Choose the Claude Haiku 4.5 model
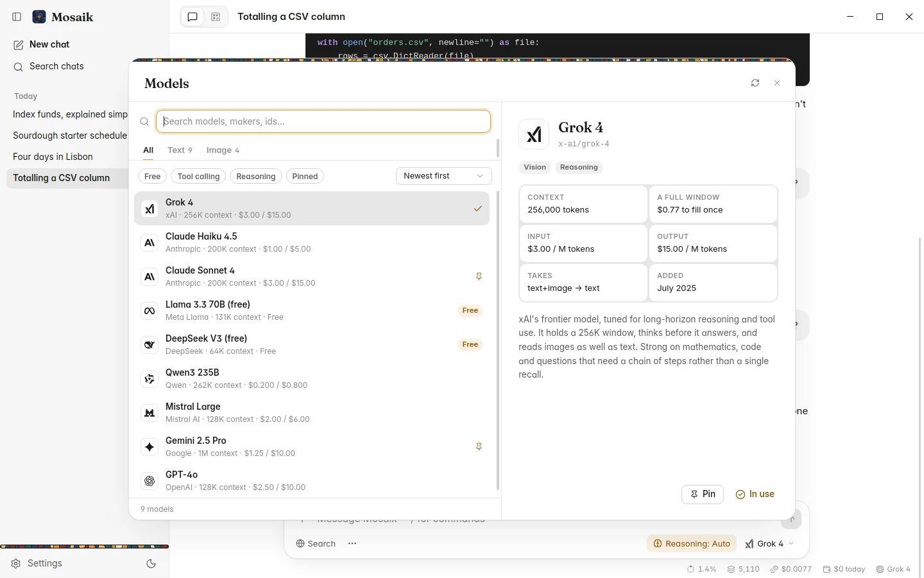Image resolution: width=924 pixels, height=578 pixels. tap(312, 242)
